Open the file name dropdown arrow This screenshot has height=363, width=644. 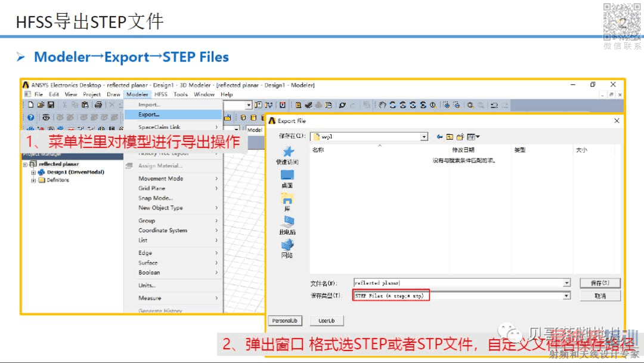(x=567, y=283)
